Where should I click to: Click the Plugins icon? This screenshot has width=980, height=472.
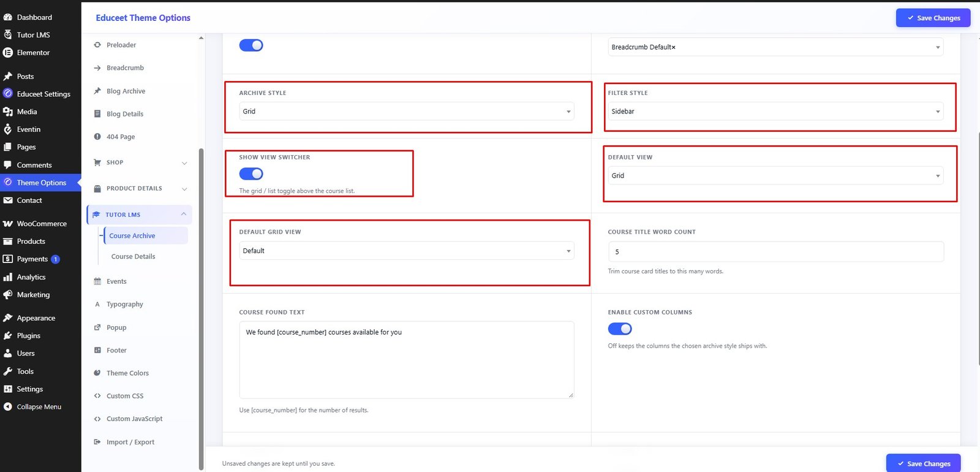[8, 336]
